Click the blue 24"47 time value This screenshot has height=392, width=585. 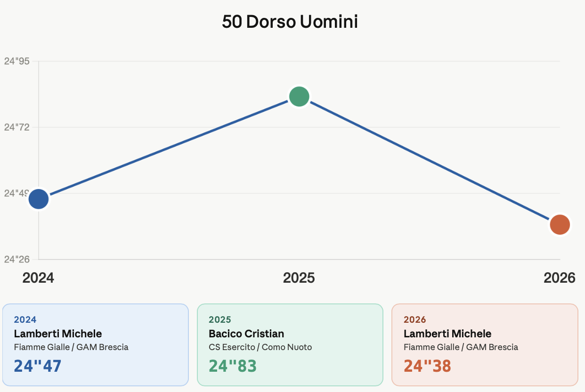pyautogui.click(x=38, y=366)
